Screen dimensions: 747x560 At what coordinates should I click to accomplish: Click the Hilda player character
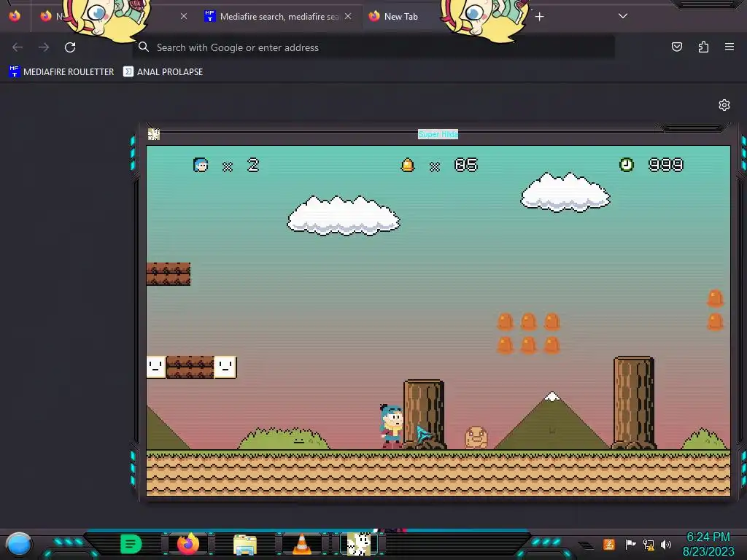(392, 425)
